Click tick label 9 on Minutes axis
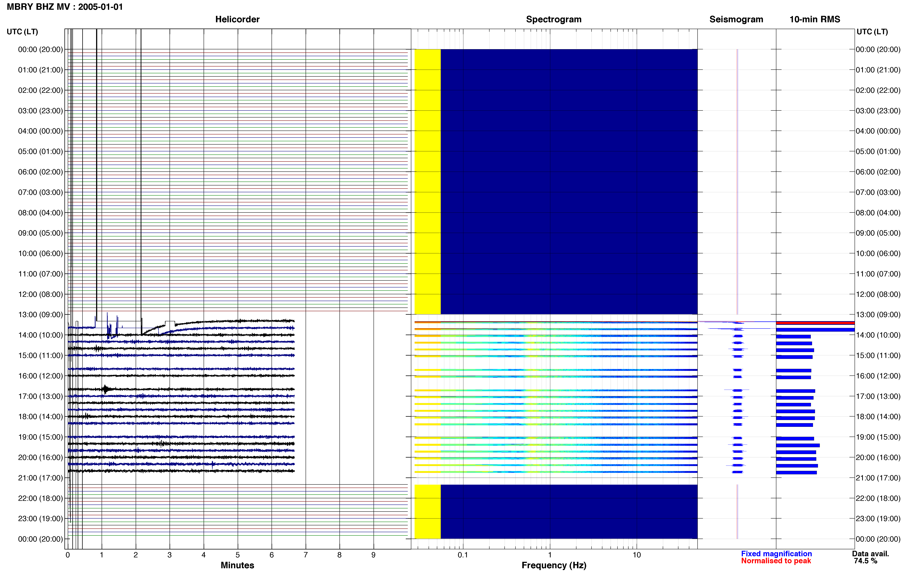 coord(373,555)
